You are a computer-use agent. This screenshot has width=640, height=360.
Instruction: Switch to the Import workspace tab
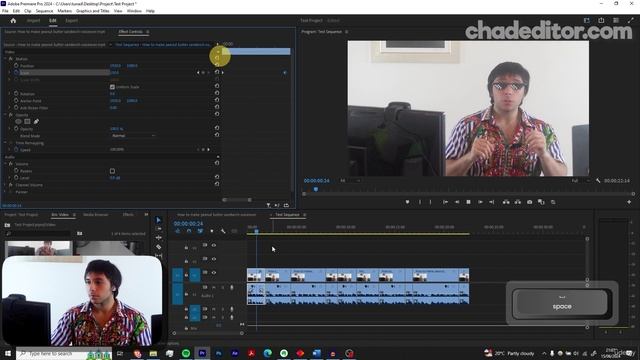click(x=33, y=20)
